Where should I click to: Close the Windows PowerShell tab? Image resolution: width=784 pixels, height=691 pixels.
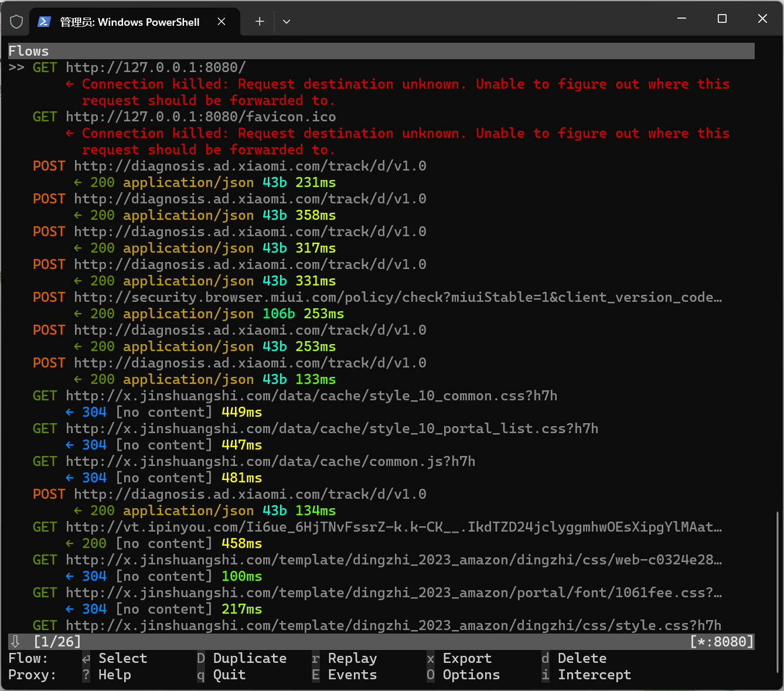221,22
